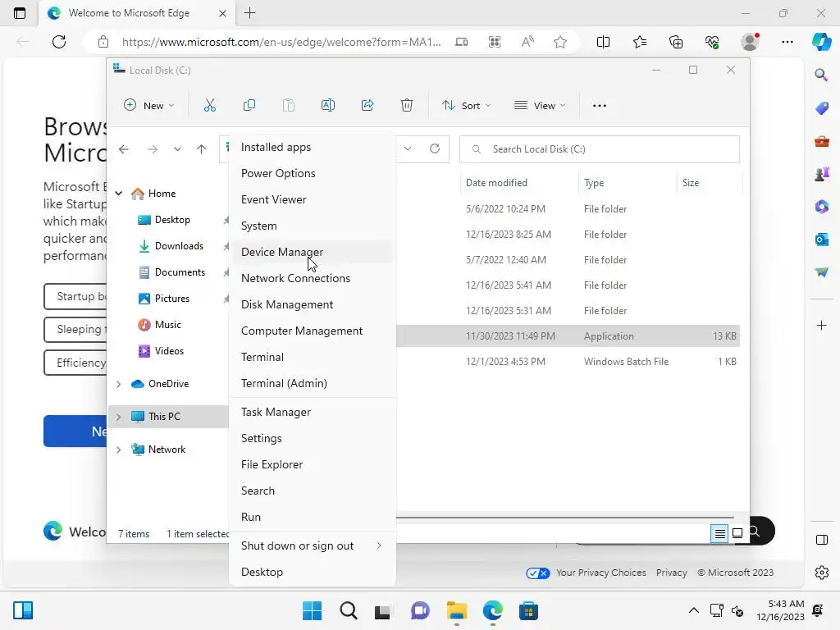Open Edge Favorites list icon
This screenshot has height=630, width=840.
[640, 42]
